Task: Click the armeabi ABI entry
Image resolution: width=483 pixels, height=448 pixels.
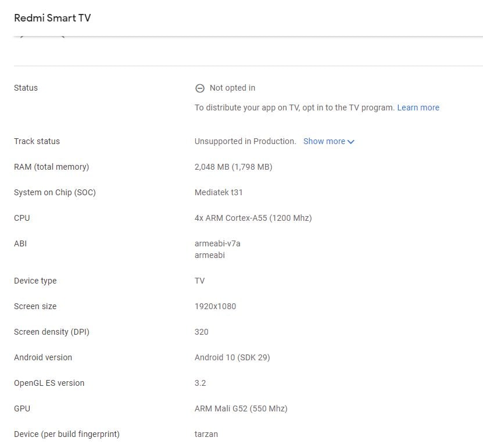Action: point(209,255)
